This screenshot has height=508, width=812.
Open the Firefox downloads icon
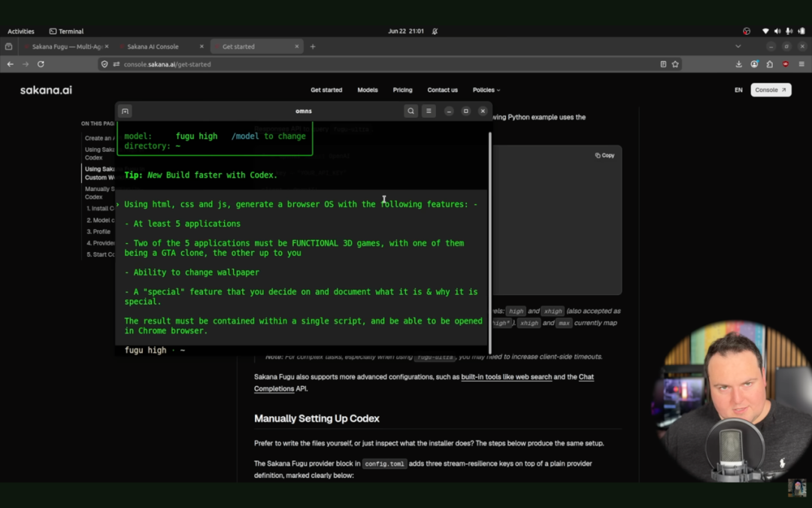pos(738,64)
